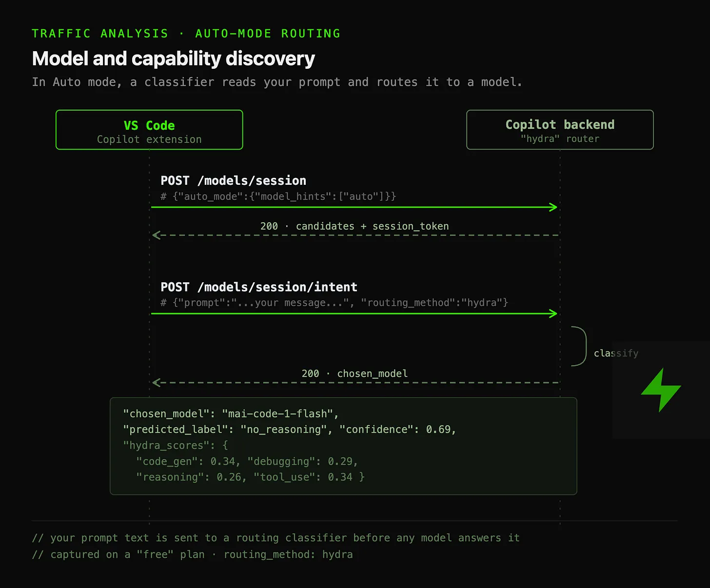Click the prompt routing_method hydra payload line

[x=335, y=303]
